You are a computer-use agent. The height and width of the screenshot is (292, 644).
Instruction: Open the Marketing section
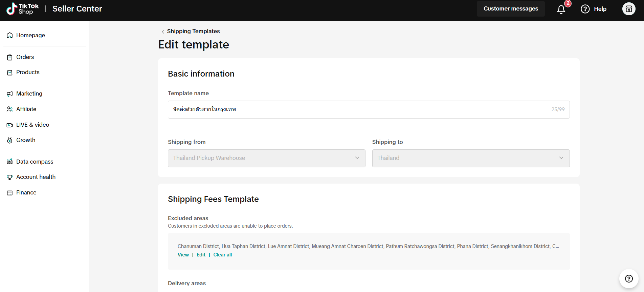coord(29,93)
